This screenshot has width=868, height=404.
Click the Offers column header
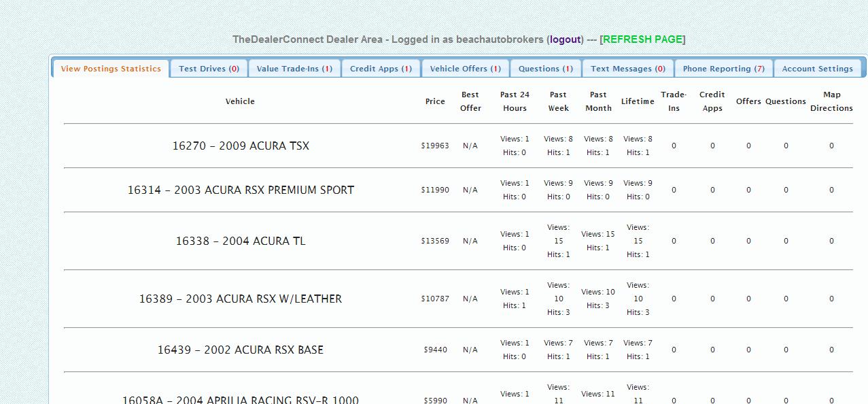click(x=748, y=101)
